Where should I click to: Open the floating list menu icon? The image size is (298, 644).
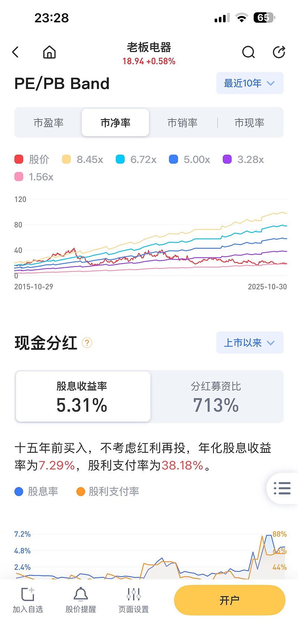[282, 488]
